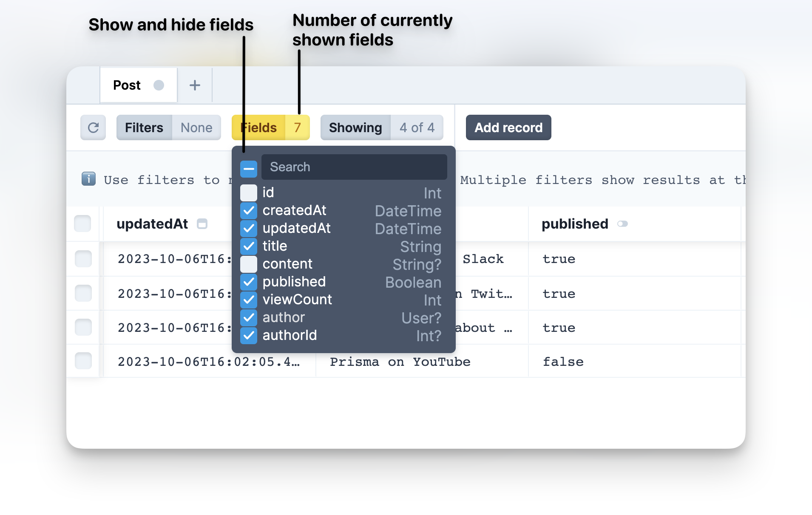Enable the id field checkbox

(x=248, y=192)
